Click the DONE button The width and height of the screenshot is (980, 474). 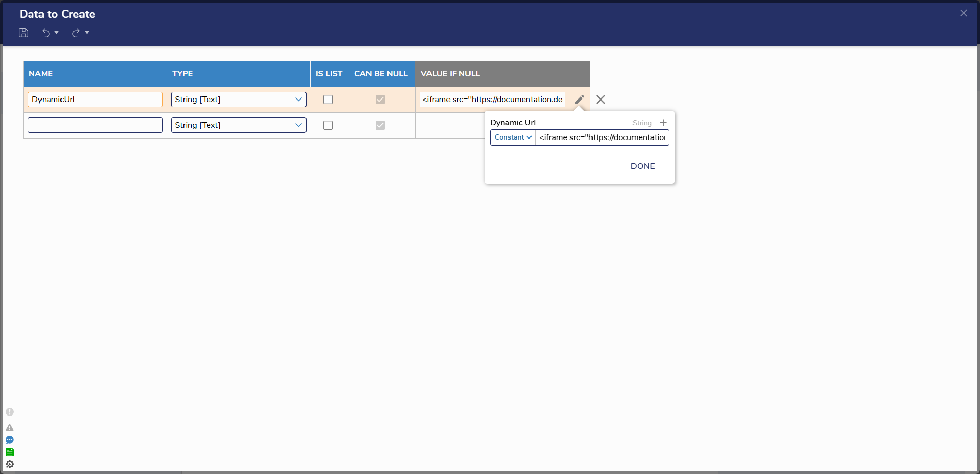[x=643, y=166]
